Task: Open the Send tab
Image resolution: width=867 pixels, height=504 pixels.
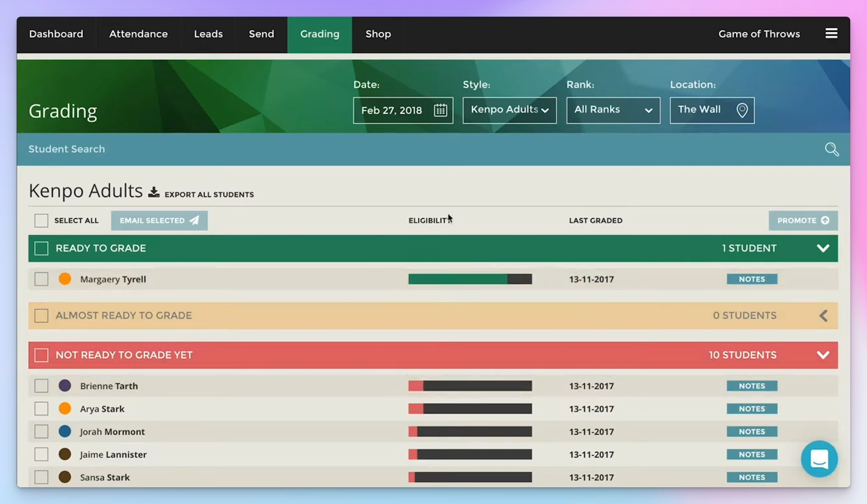Action: coord(261,34)
